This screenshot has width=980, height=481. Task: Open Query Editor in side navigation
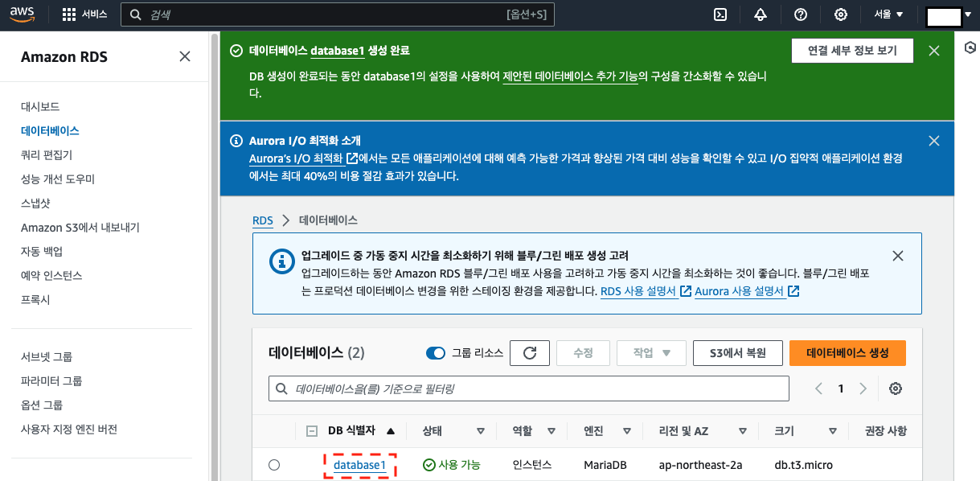[x=47, y=154]
